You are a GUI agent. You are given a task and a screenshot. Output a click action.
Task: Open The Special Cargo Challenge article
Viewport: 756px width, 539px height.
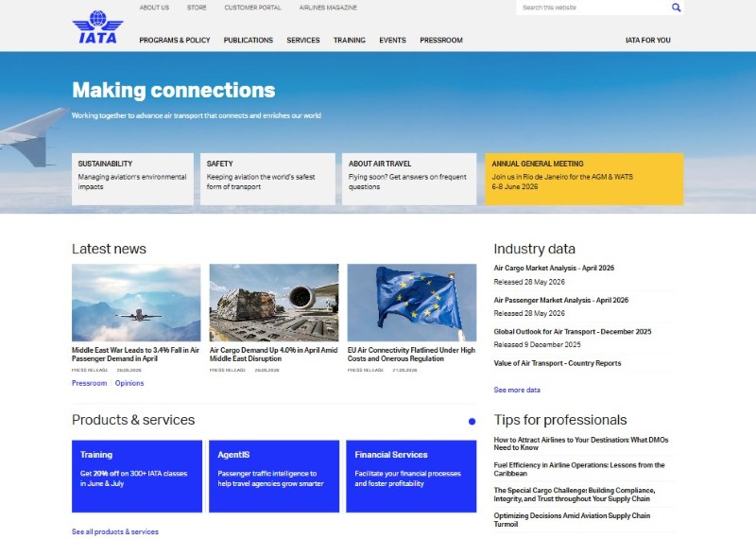pyautogui.click(x=575, y=495)
